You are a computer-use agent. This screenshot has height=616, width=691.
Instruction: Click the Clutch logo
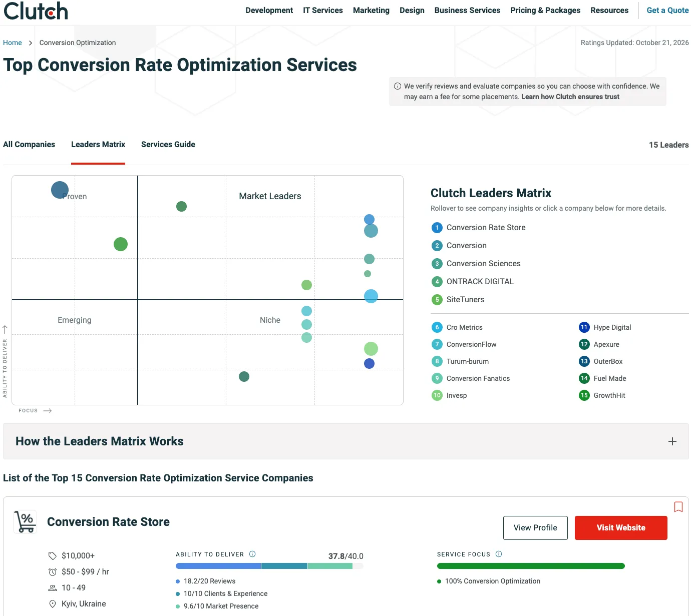tap(36, 11)
